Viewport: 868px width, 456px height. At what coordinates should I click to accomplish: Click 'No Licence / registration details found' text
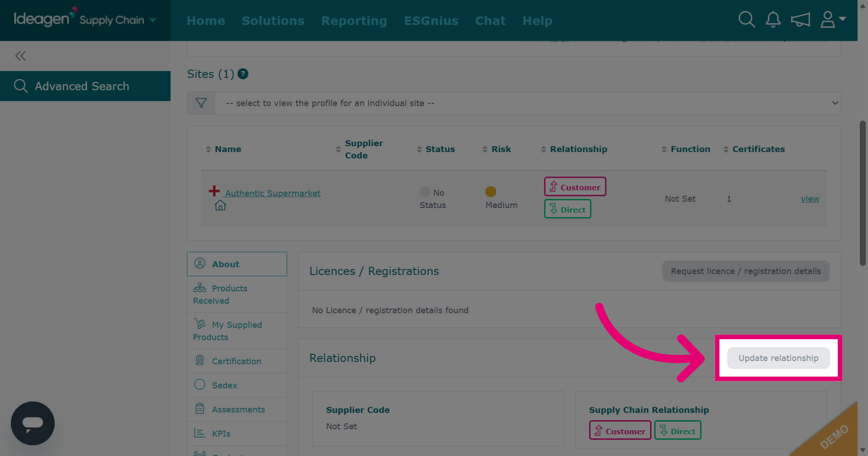click(x=390, y=310)
